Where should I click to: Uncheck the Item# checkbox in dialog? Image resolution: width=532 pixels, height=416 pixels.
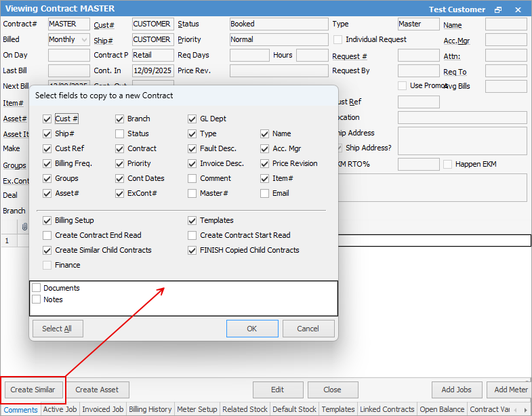pyautogui.click(x=264, y=178)
